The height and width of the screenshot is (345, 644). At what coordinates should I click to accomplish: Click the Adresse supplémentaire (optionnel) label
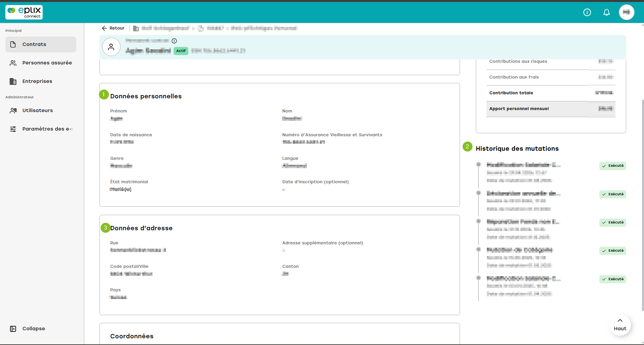(x=323, y=243)
